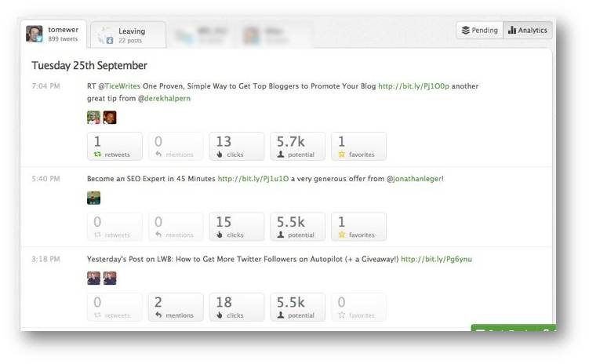Viewport: 589px width, 364px height.
Task: Switch to the Pending tab
Action: [x=480, y=30]
